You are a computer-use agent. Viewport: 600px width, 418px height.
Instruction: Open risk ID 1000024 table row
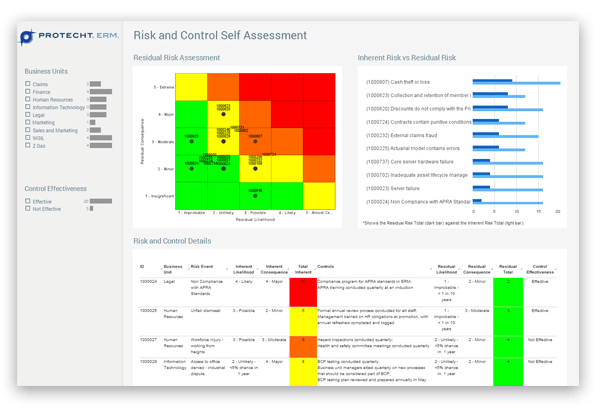[x=148, y=284]
